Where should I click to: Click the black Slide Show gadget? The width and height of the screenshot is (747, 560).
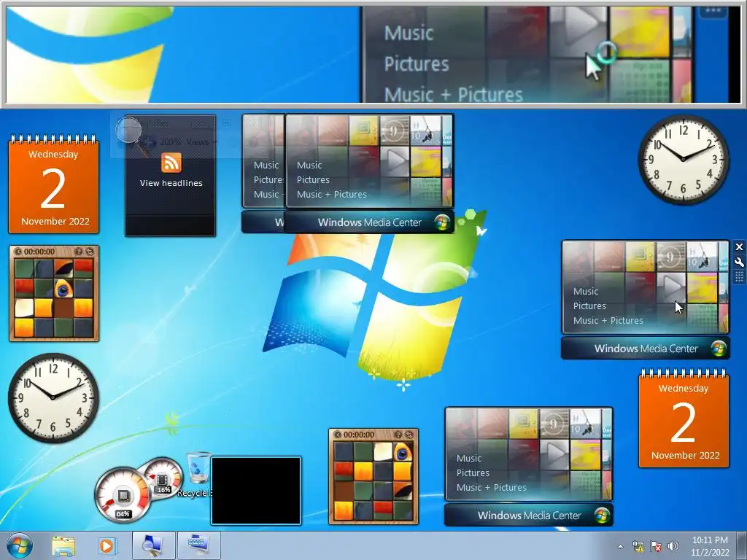coord(256,491)
